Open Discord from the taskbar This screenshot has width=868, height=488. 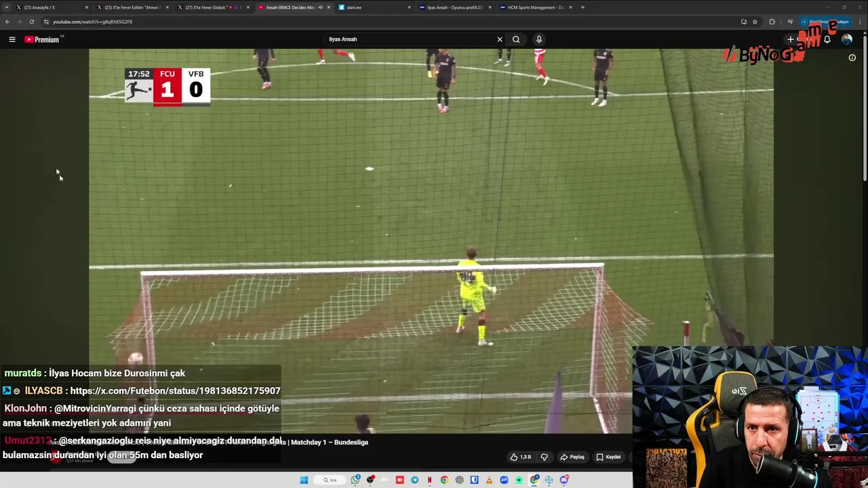pos(564,480)
